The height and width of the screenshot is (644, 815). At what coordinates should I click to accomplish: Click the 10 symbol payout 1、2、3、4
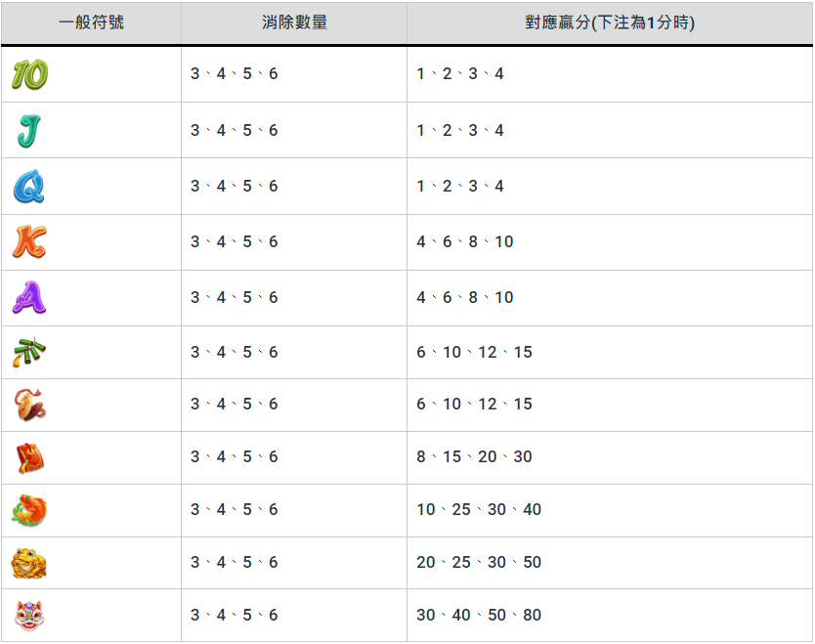(x=459, y=73)
